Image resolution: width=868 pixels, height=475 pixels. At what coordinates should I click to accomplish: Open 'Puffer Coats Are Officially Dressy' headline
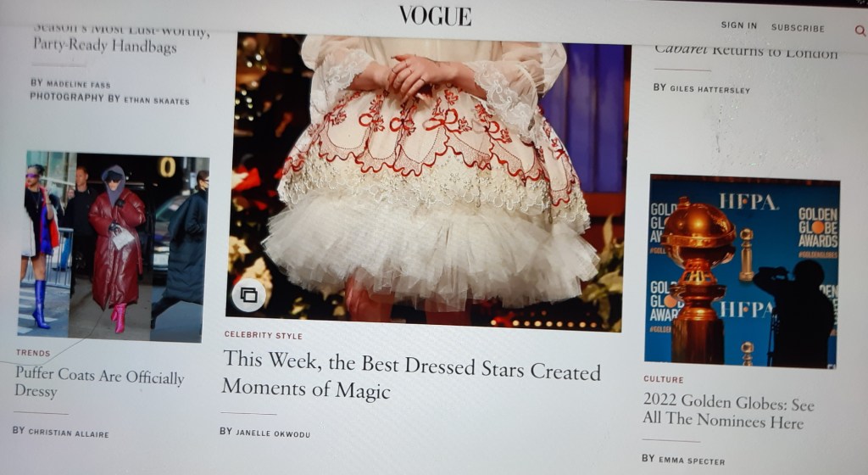[99, 382]
